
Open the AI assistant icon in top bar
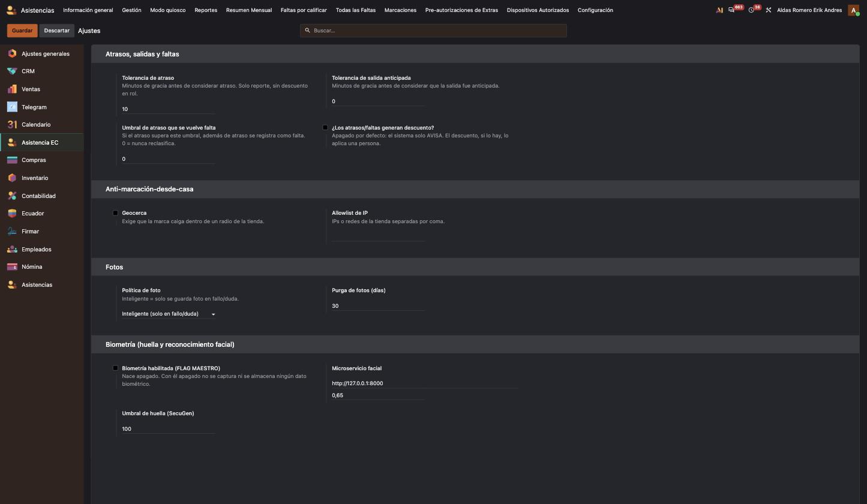pos(719,10)
